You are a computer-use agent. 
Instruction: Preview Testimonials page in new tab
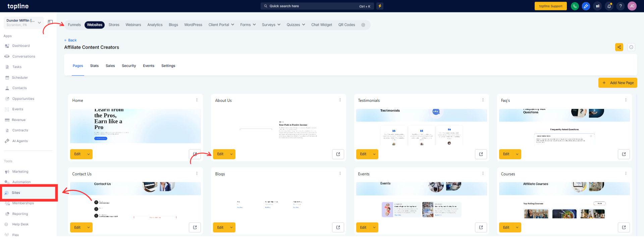pos(481,154)
